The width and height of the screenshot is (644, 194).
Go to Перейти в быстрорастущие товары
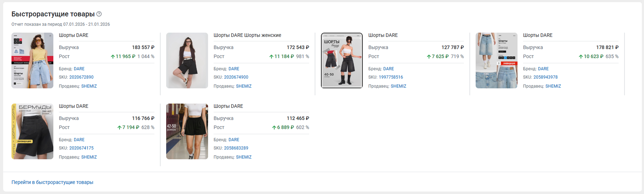(52, 182)
